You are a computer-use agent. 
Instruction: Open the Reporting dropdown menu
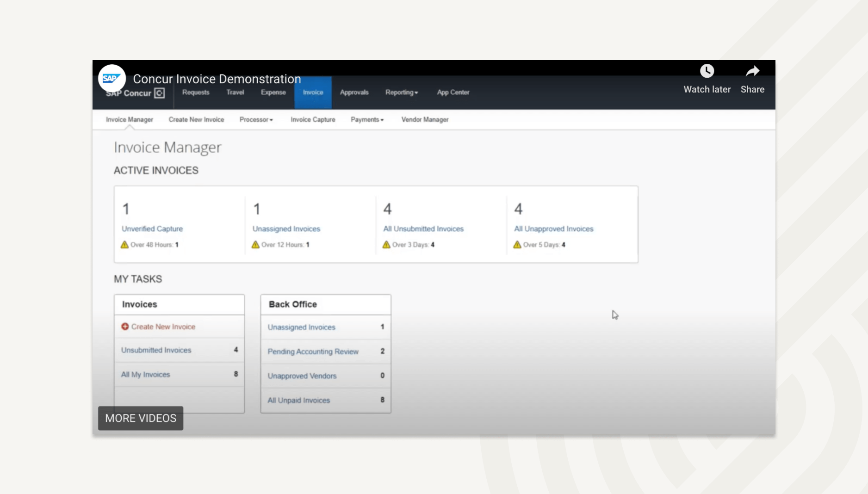tap(402, 93)
